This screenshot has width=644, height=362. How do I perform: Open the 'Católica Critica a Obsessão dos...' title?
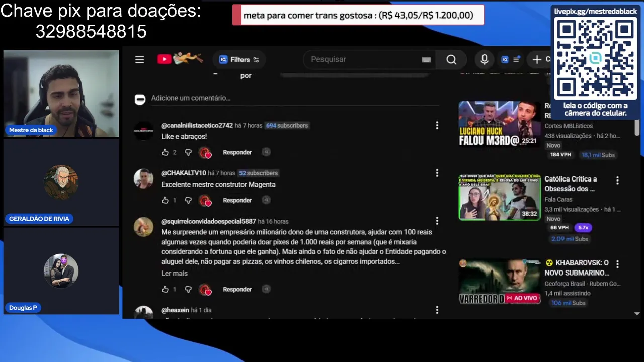[x=571, y=184]
